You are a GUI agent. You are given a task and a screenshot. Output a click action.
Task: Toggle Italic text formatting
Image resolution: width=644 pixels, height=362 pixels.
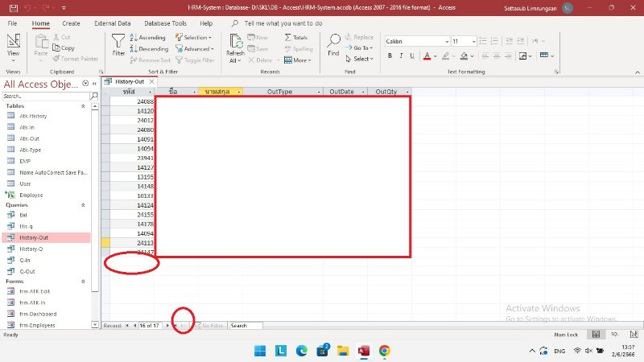pyautogui.click(x=401, y=56)
